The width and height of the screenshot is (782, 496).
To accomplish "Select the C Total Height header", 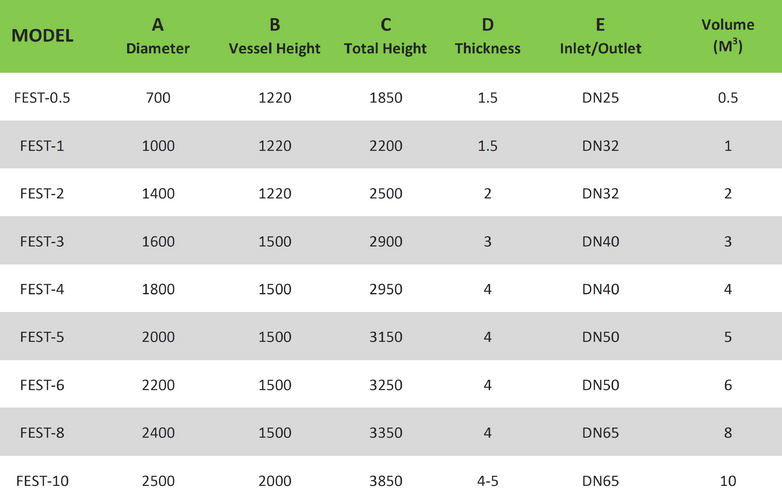I will coord(385,36).
